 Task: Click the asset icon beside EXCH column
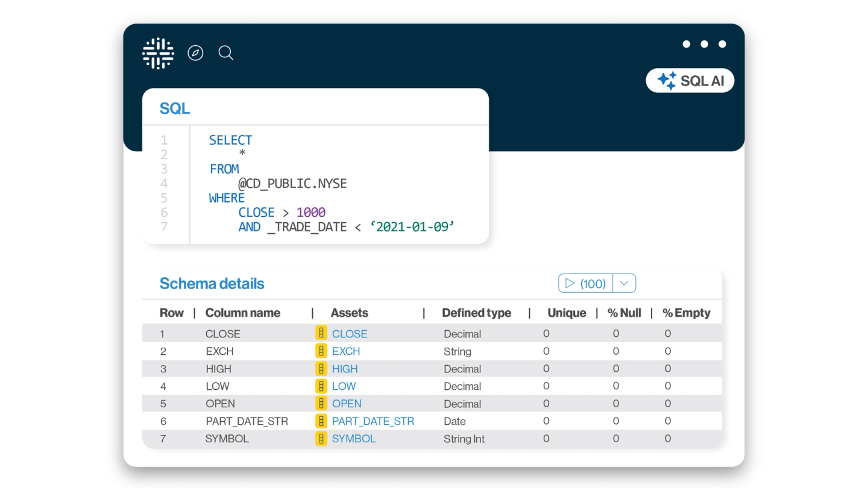point(321,351)
